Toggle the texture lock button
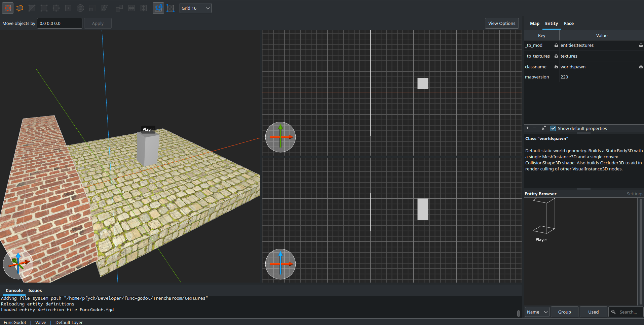644x325 pixels. [158, 8]
